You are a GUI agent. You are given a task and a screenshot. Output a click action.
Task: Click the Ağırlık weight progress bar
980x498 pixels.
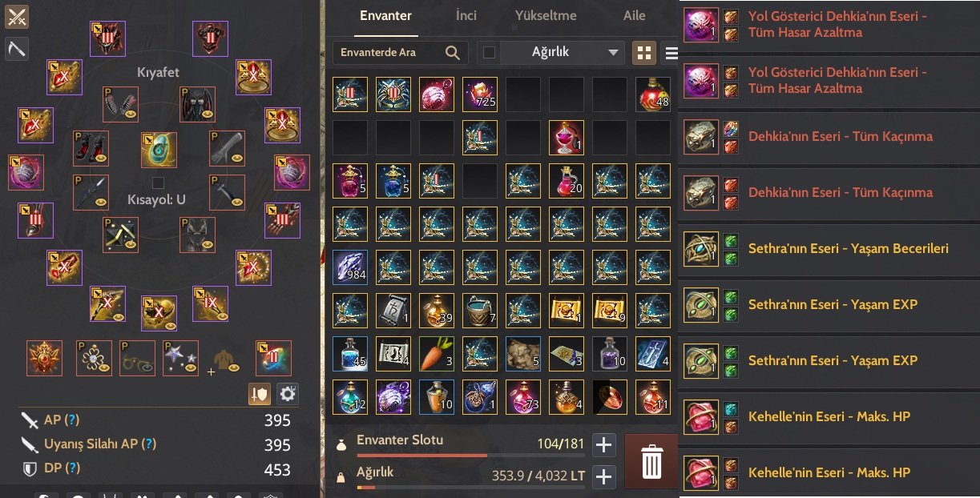pyautogui.click(x=471, y=487)
